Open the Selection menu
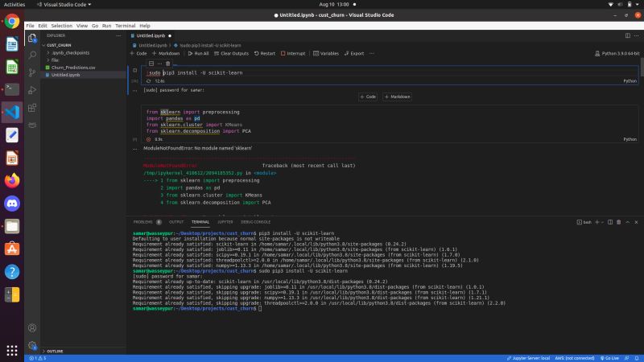 pos(62,26)
